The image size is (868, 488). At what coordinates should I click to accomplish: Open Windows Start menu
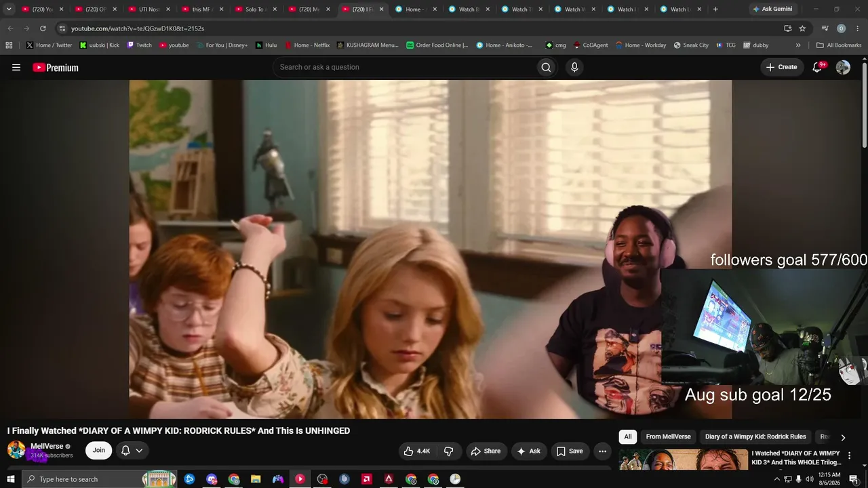coord(11,479)
